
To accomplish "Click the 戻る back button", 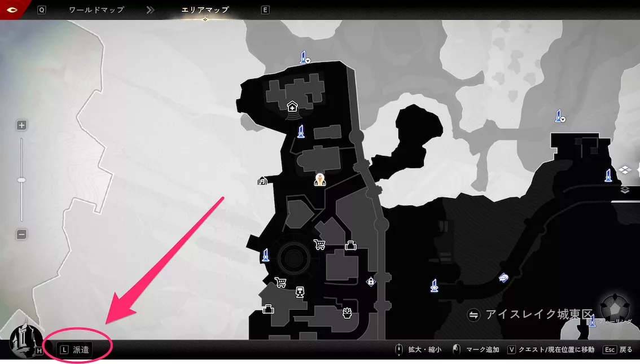I will [618, 350].
